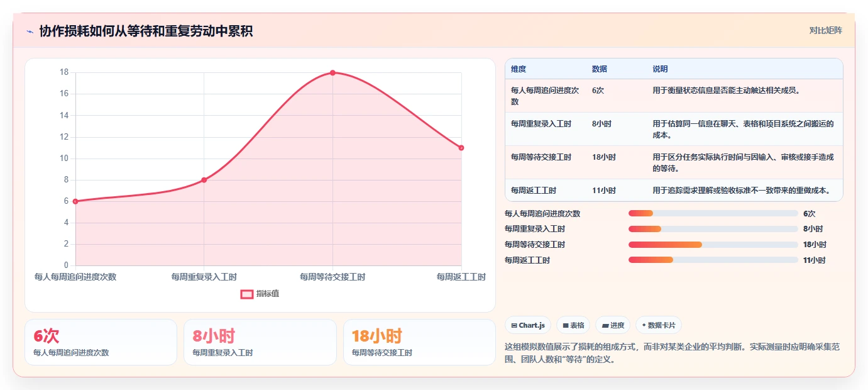
Task: Click the 数据 table column header
Action: point(600,69)
